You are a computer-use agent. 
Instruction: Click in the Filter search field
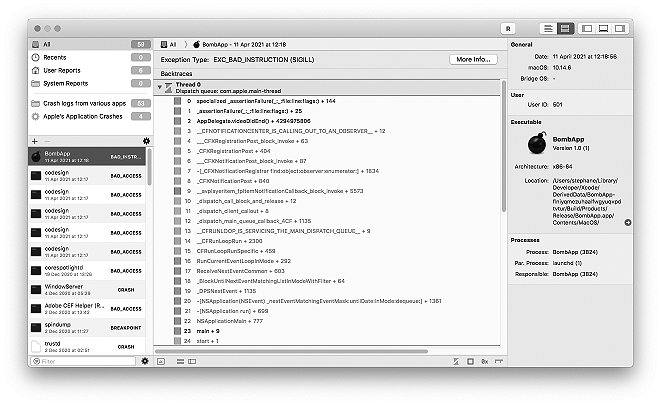(83, 361)
